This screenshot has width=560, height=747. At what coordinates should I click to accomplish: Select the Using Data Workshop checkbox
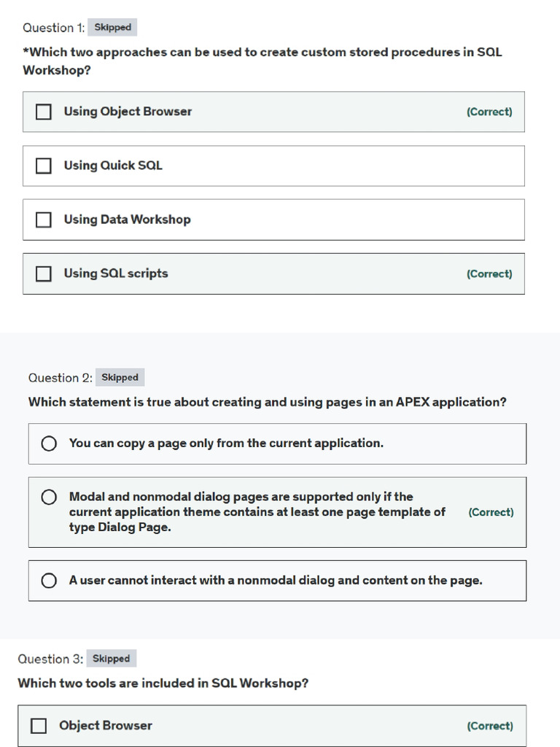coord(44,220)
